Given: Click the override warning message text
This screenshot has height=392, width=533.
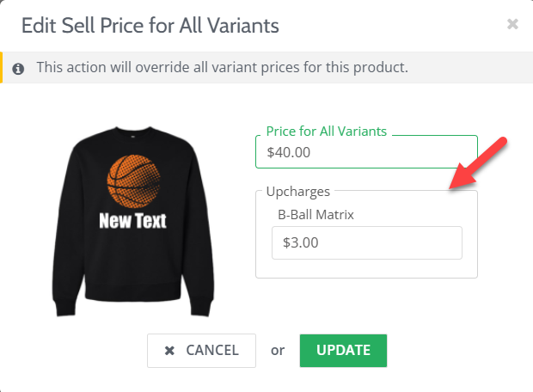Looking at the screenshot, I should click(222, 67).
